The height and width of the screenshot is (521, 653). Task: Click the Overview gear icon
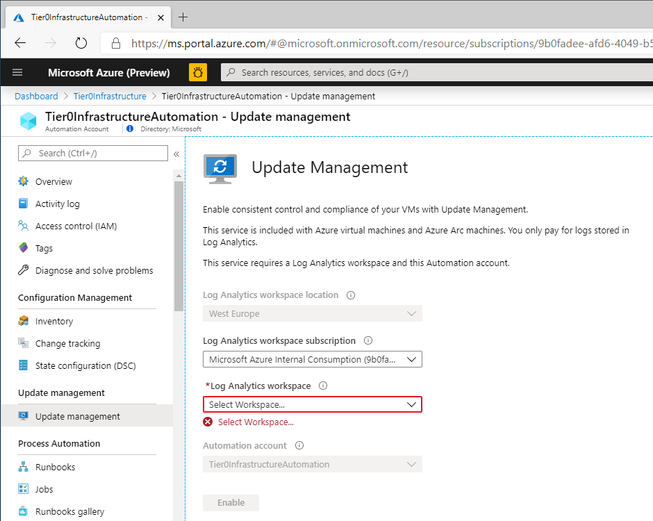[23, 181]
